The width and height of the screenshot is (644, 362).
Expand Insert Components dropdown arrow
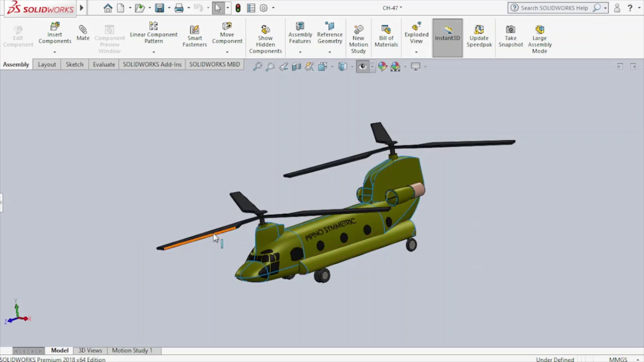click(x=55, y=52)
